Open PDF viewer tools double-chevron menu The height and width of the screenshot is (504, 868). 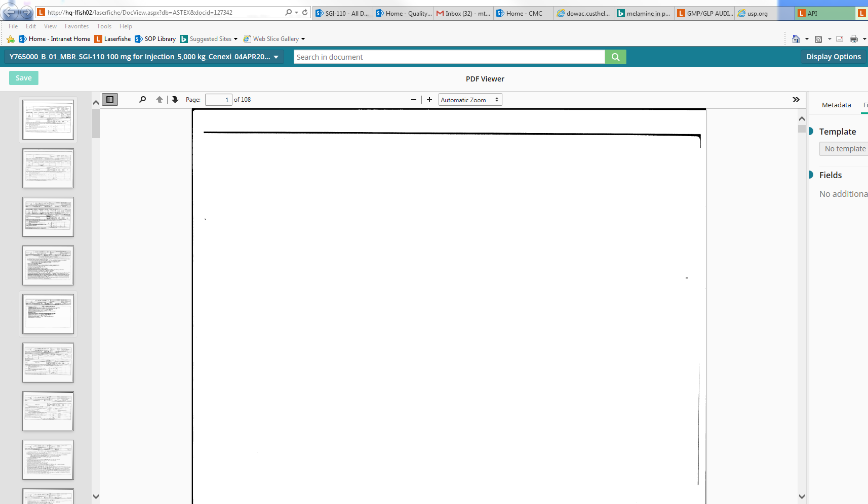[796, 100]
